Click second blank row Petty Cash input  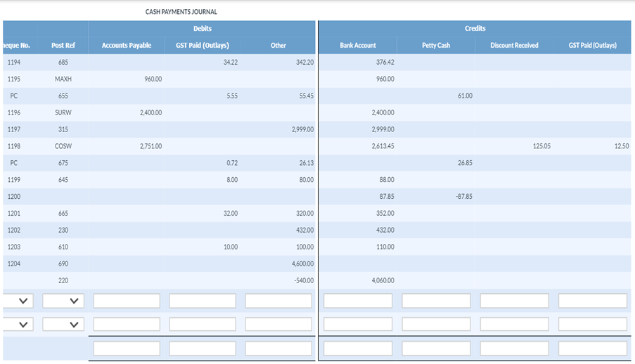pos(436,325)
